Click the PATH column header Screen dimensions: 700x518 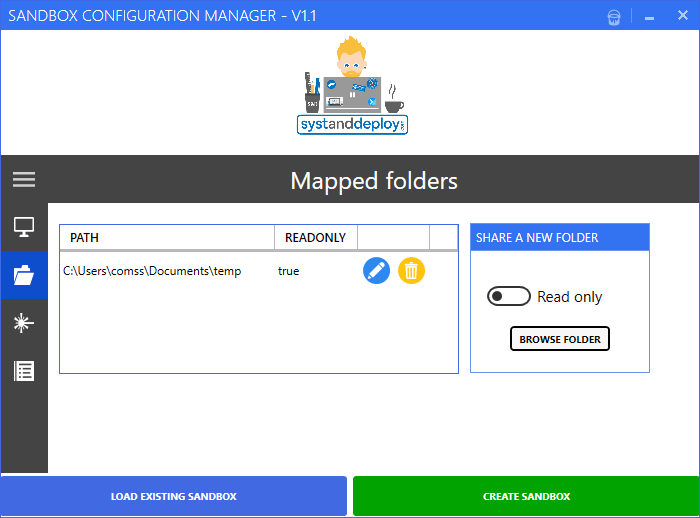[x=167, y=238]
